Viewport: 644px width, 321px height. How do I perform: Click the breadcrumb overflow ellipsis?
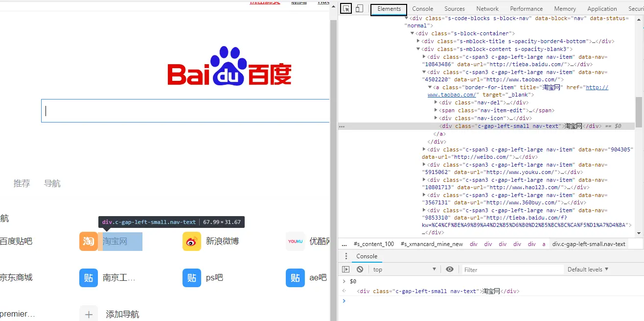click(344, 244)
